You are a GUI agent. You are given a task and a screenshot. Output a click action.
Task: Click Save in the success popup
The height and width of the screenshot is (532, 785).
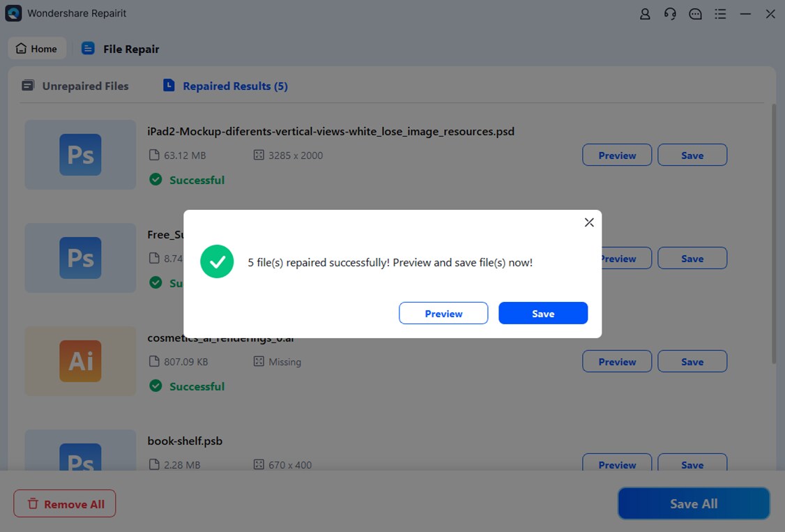[543, 313]
